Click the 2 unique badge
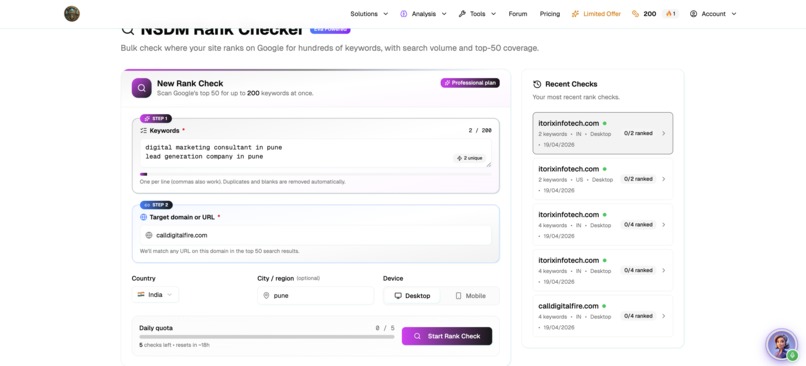 (x=470, y=158)
